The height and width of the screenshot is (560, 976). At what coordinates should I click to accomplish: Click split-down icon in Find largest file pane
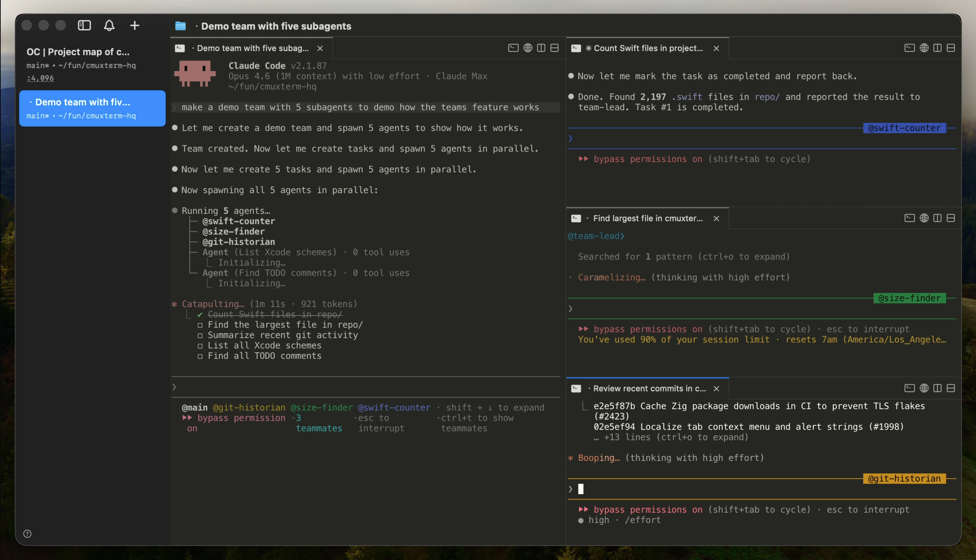[951, 218]
